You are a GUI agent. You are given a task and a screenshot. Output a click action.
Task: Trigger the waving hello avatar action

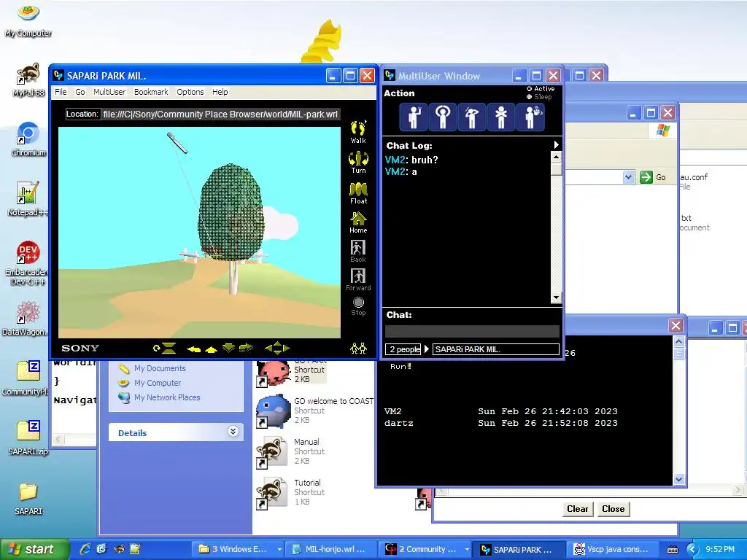[414, 117]
